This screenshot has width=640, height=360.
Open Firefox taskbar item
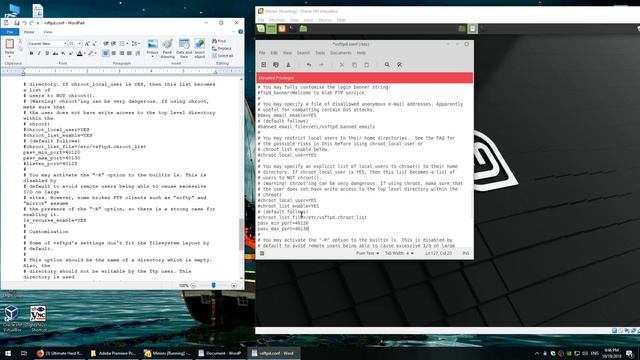59,353
